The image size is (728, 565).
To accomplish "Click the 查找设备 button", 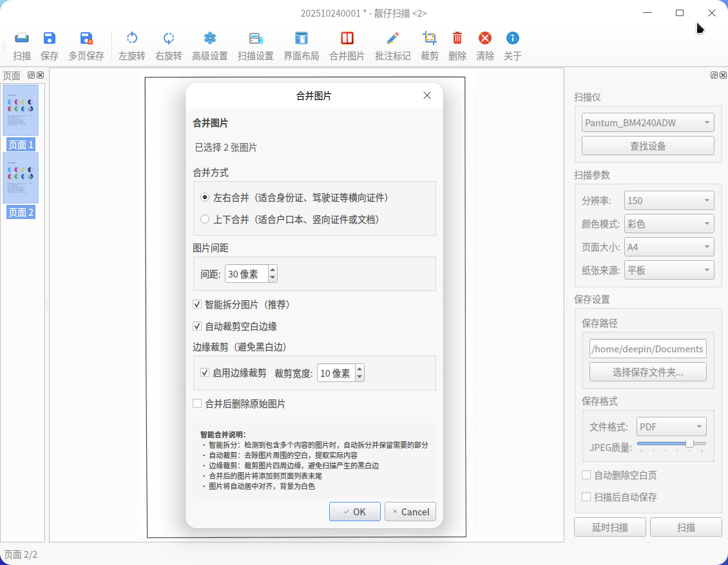I will coord(647,146).
